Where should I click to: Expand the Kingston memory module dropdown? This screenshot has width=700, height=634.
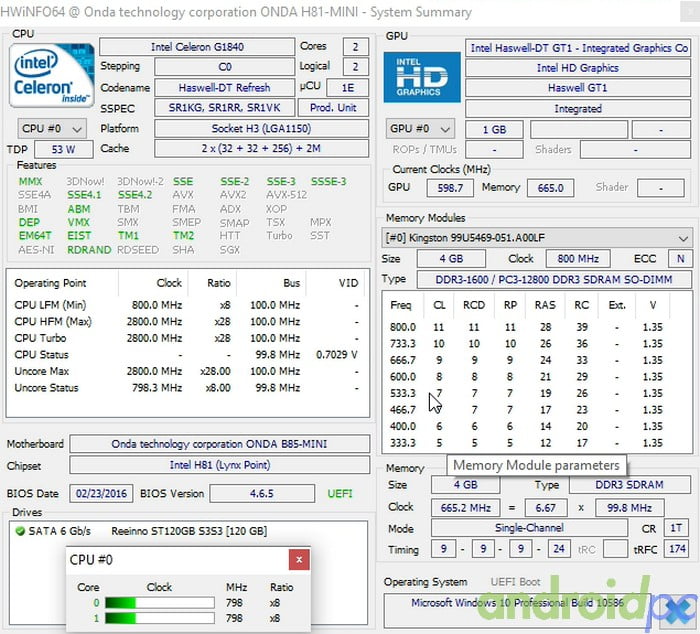point(537,238)
